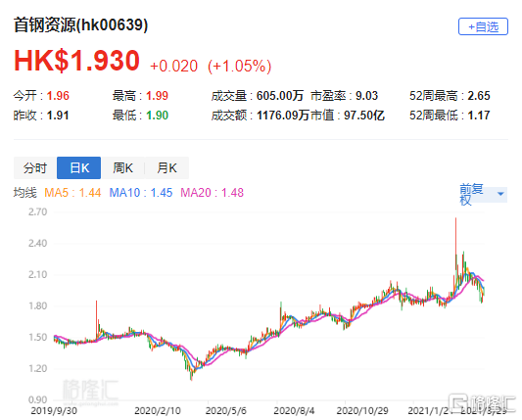The width and height of the screenshot is (522, 420).
Task: Click the 2019/9/30 date axis label
Action: pyautogui.click(x=54, y=410)
